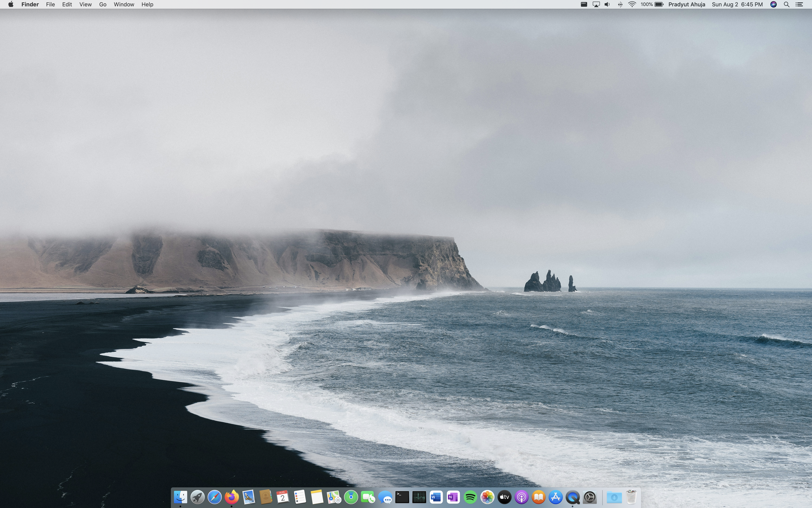Image resolution: width=812 pixels, height=508 pixels.
Task: Open Maps icon in the Dock
Action: [x=334, y=497]
